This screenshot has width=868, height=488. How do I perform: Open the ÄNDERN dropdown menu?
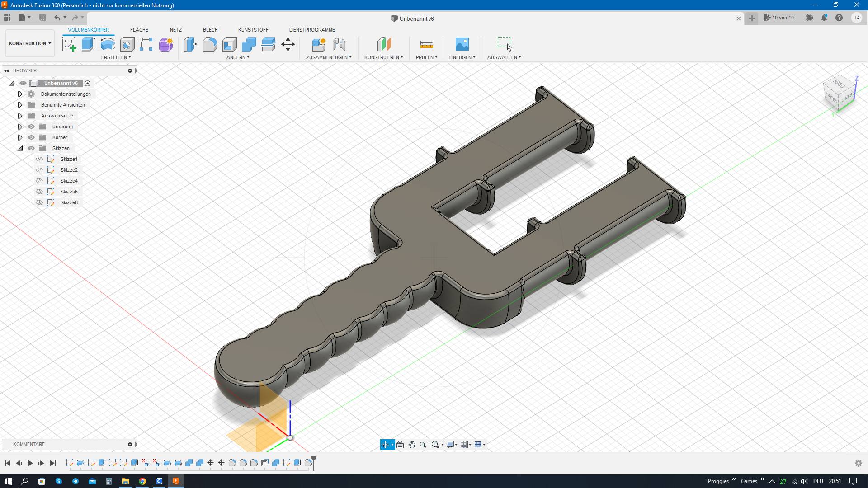(x=238, y=57)
